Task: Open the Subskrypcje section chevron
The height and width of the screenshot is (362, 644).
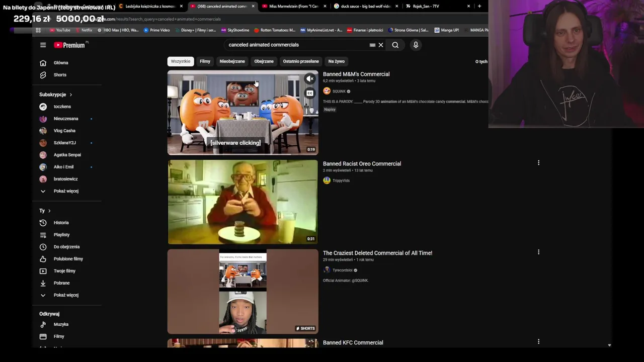Action: click(x=70, y=95)
